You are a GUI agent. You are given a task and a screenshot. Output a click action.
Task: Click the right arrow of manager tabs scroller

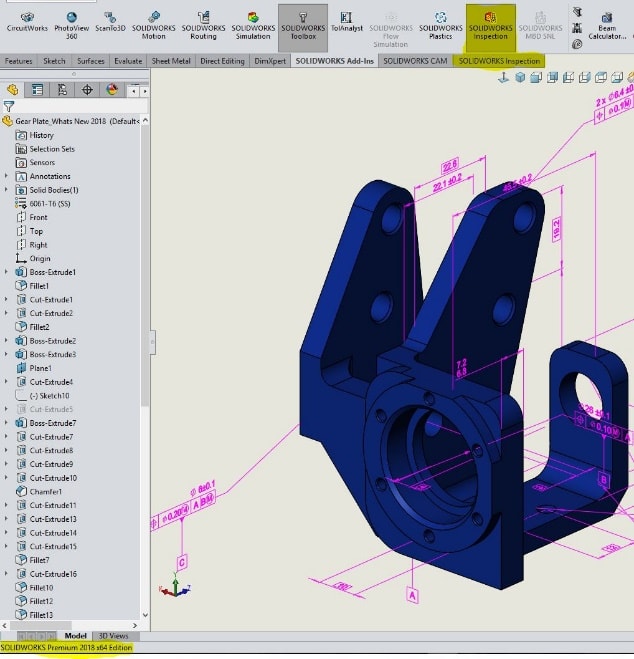click(x=145, y=91)
